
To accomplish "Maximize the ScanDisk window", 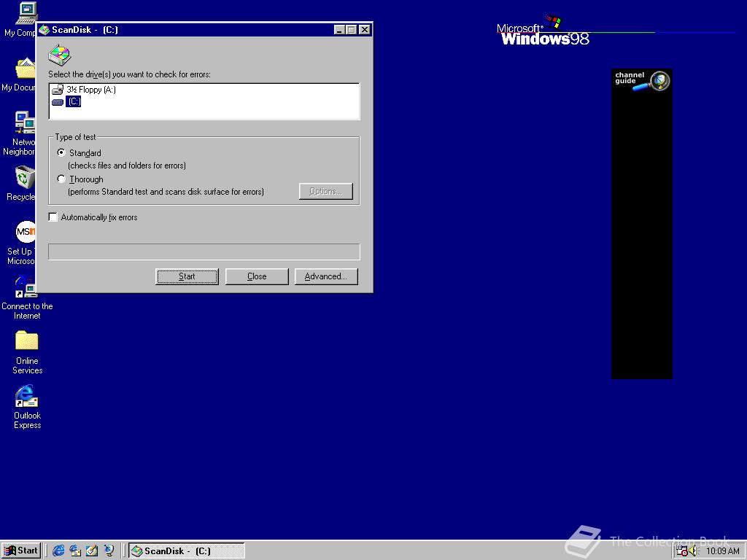I will pyautogui.click(x=351, y=30).
